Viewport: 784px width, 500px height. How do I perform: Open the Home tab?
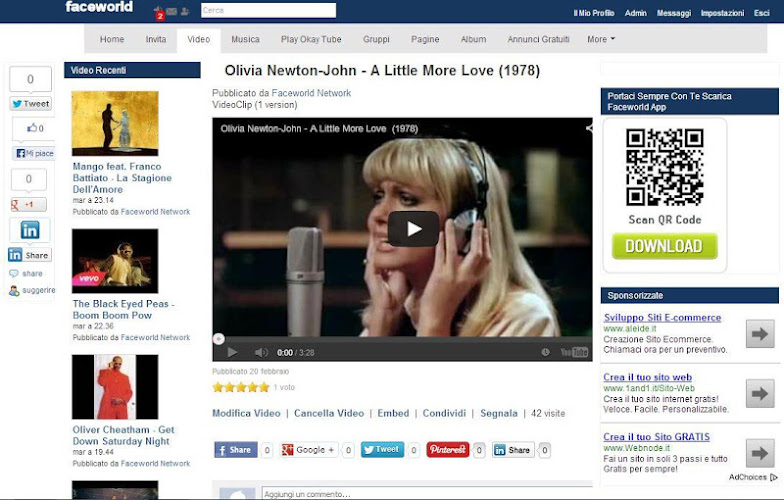(x=112, y=39)
